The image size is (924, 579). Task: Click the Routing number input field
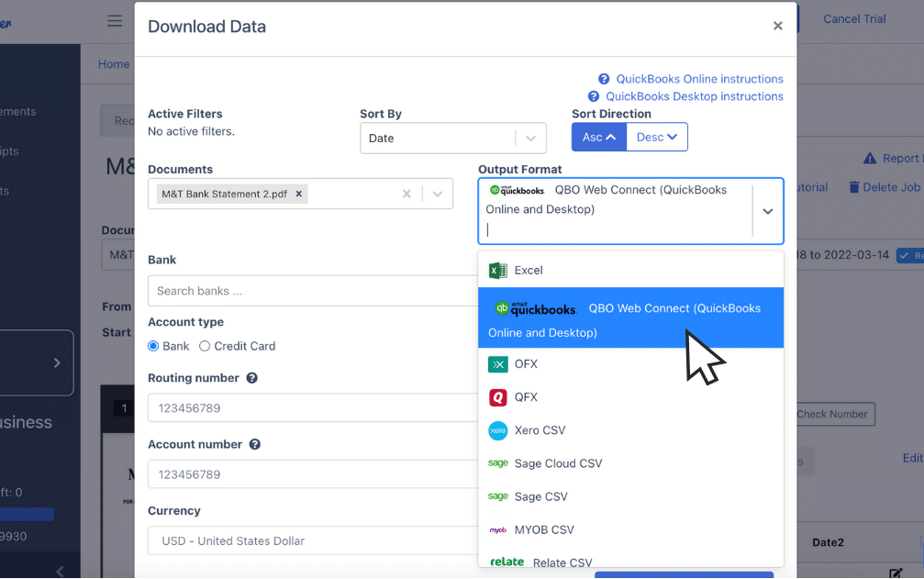(x=313, y=407)
